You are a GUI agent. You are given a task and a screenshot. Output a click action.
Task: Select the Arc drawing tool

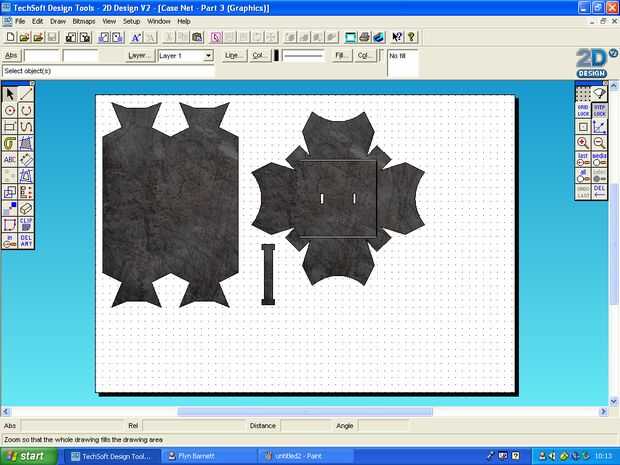tap(26, 110)
